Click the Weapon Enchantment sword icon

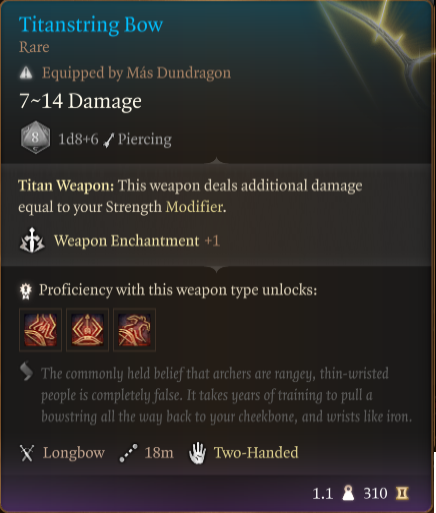[32, 240]
